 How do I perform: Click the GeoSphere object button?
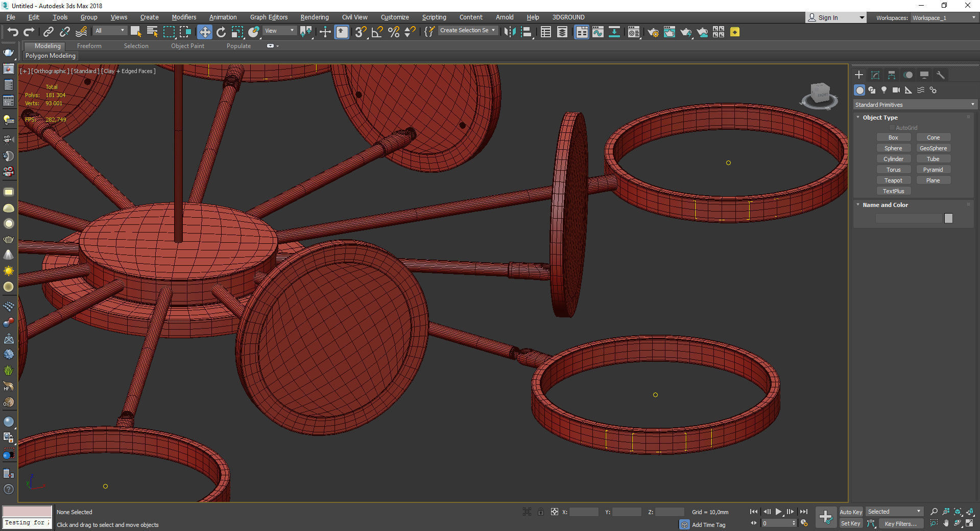pos(933,148)
